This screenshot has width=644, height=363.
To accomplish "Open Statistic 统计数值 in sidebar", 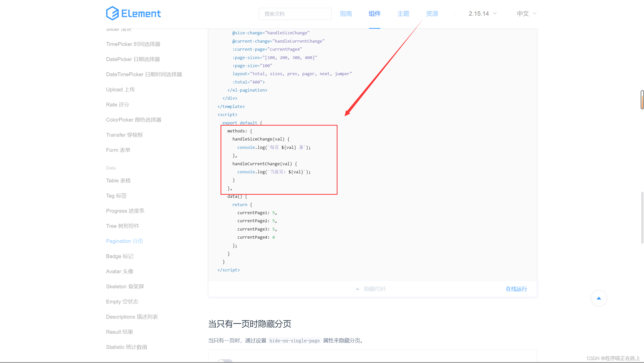I will click(127, 347).
